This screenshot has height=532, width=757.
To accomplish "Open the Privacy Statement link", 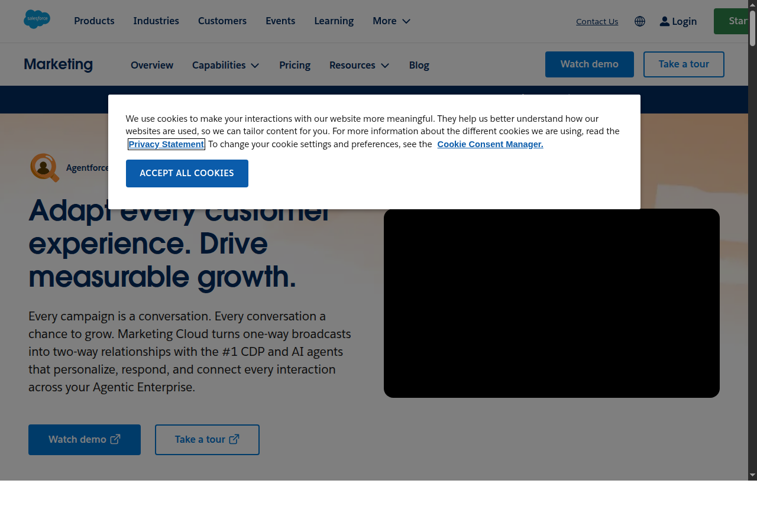I will tap(166, 144).
